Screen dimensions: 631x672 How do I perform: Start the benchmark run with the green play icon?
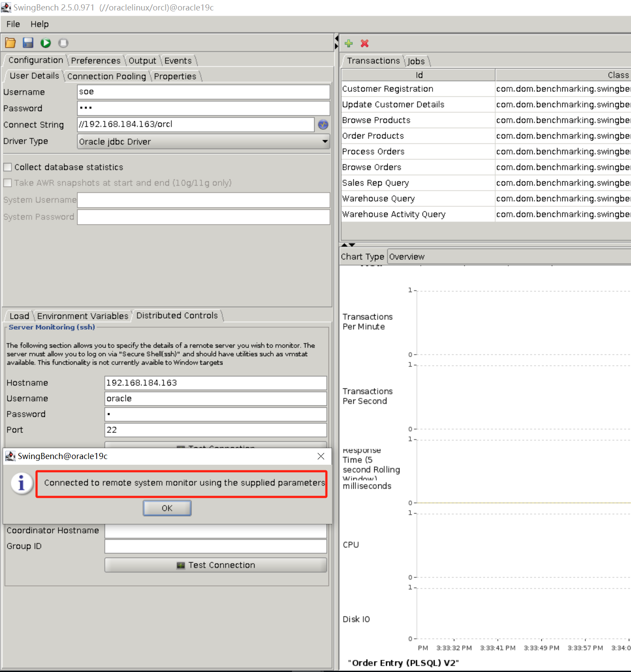pyautogui.click(x=46, y=43)
